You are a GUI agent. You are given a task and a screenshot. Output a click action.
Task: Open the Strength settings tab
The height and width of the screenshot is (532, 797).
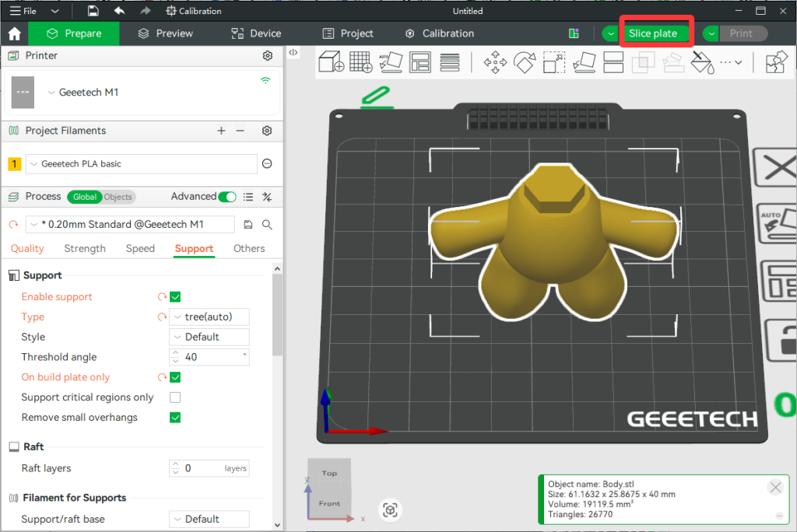[85, 249]
